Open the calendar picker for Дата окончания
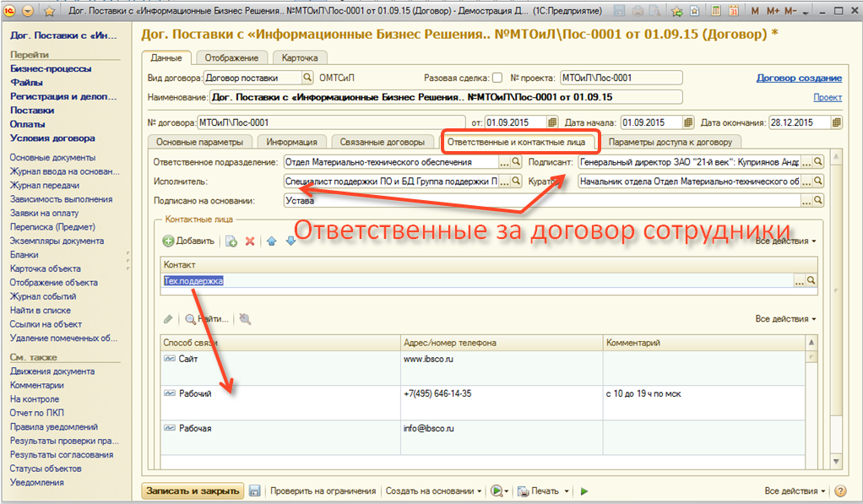Viewport: 863px width, 504px height. [836, 122]
